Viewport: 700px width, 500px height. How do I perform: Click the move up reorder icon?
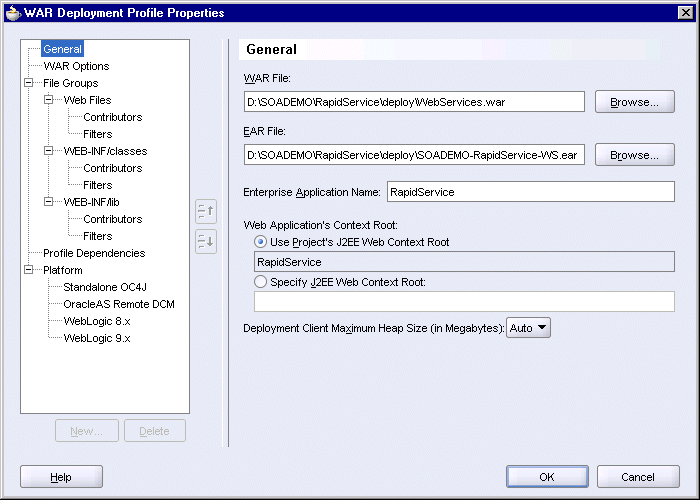click(x=206, y=211)
